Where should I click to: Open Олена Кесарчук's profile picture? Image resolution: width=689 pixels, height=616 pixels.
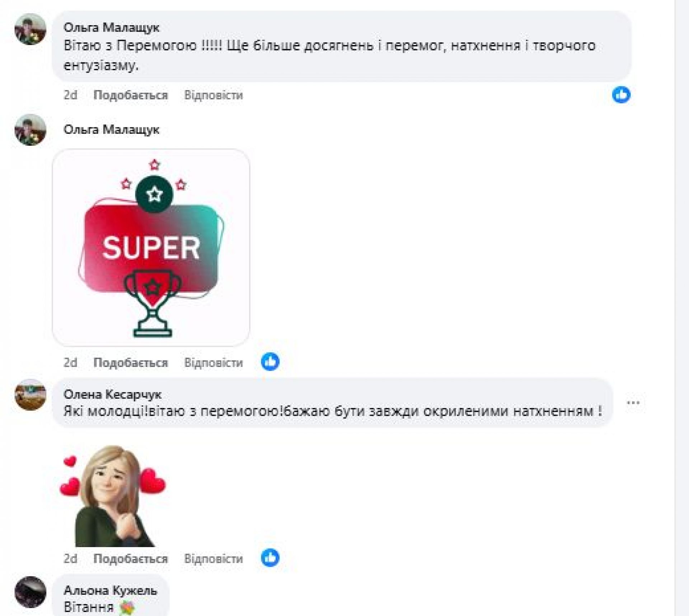pos(30,395)
